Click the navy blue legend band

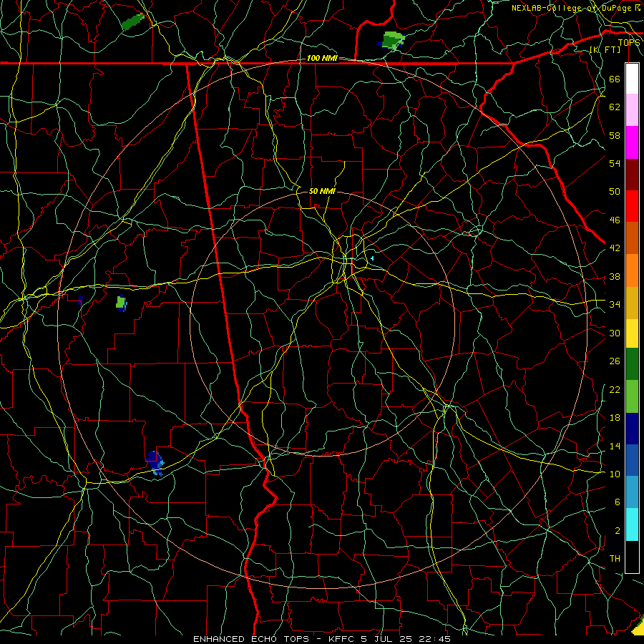pos(632,429)
